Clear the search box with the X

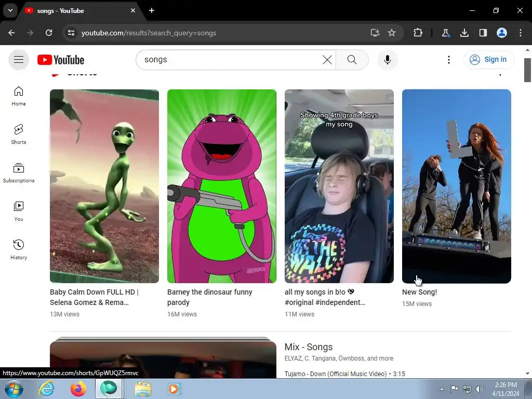(x=327, y=60)
